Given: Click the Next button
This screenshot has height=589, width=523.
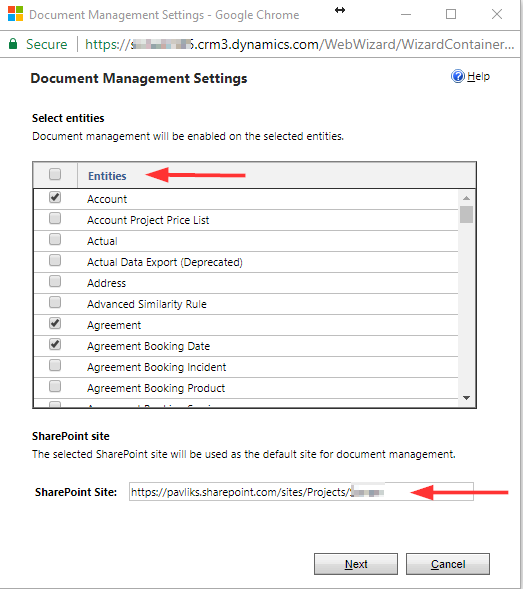Looking at the screenshot, I should tap(356, 564).
